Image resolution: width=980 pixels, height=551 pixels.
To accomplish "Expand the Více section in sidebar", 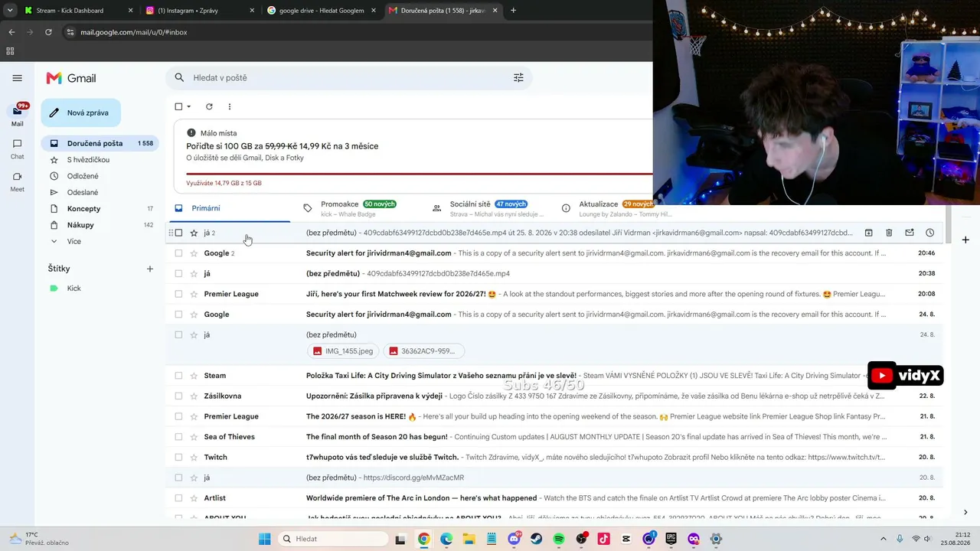I will point(73,241).
